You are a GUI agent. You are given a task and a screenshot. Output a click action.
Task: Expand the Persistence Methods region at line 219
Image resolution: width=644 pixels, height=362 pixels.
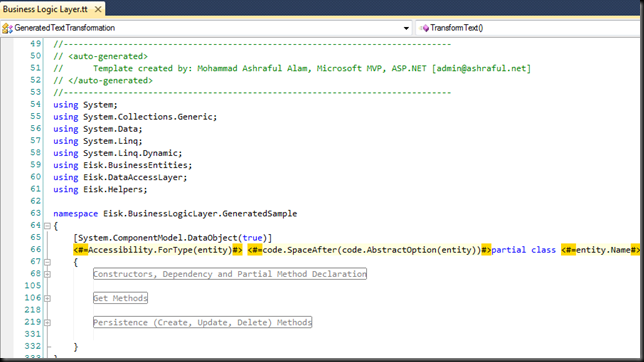coord(47,323)
